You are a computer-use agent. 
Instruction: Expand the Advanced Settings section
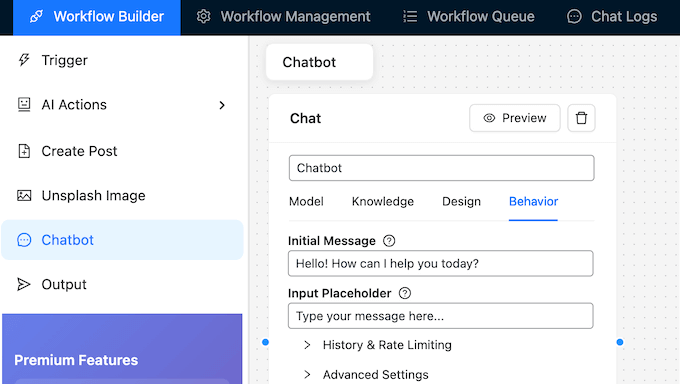point(366,374)
